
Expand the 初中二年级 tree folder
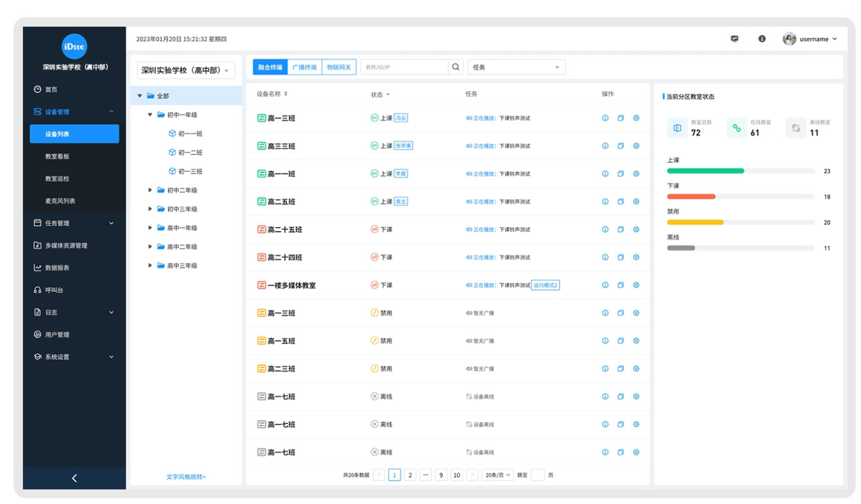coord(150,190)
